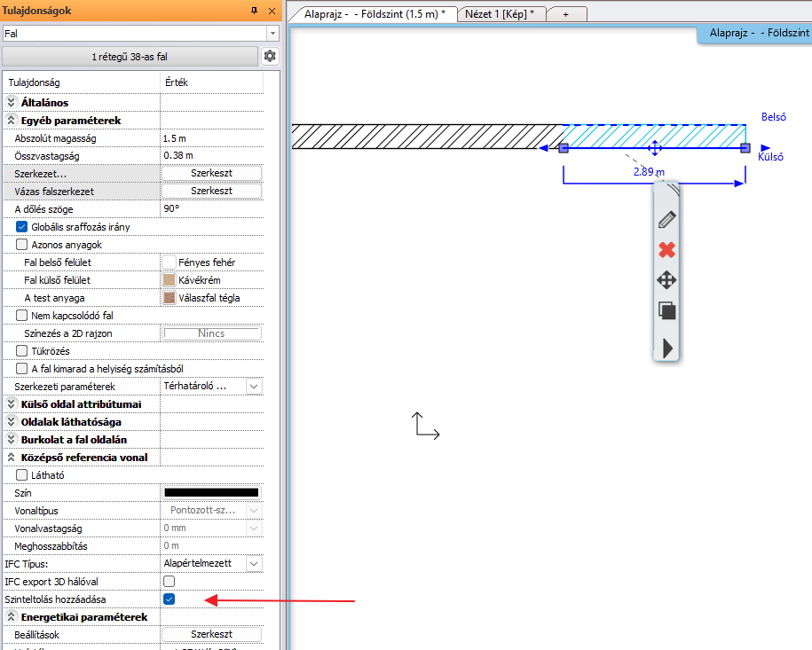Switch to Nézet 1 [Kép] tab
812x650 pixels.
pyautogui.click(x=500, y=14)
